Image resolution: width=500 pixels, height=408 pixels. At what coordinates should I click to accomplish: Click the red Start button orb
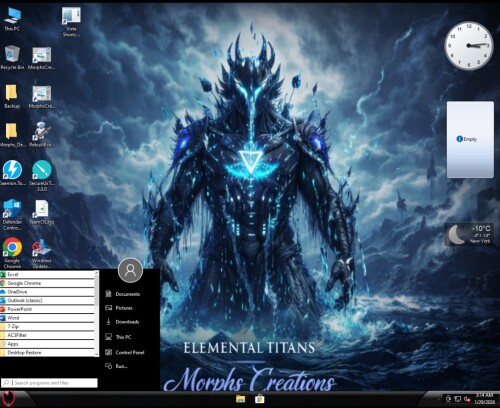click(9, 398)
